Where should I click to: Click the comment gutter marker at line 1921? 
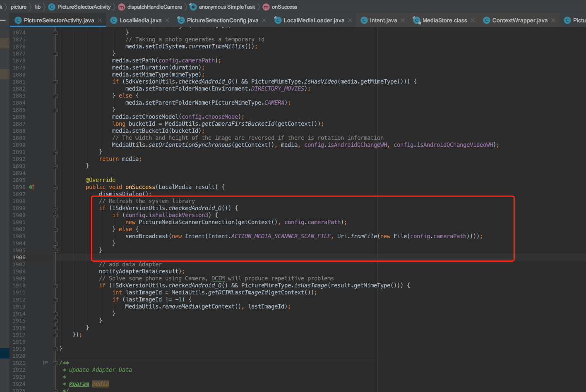(x=45, y=363)
